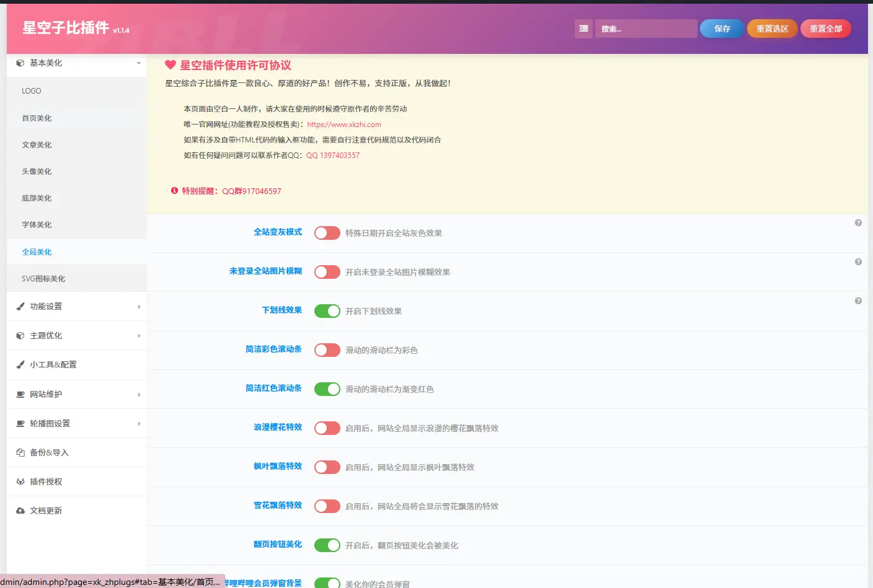Open the link https://www.xkzhi.com
Screen dimensions: 873x588
(344, 124)
